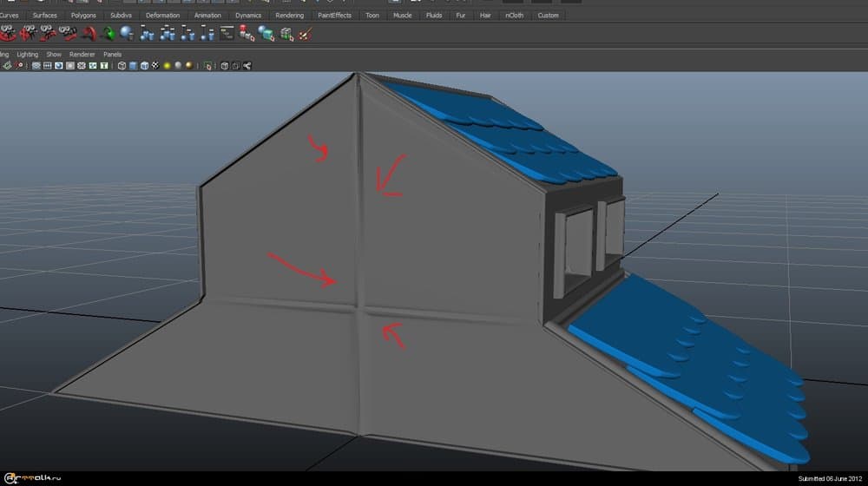Enable use all lights yellow sphere
The width and height of the screenshot is (868, 486).
pyautogui.click(x=166, y=65)
